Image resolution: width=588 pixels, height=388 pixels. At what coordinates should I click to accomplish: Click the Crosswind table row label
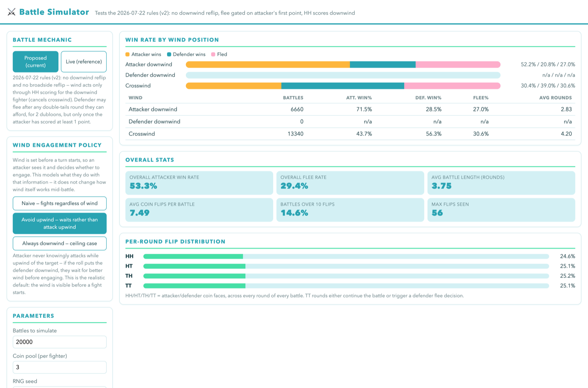(x=142, y=134)
